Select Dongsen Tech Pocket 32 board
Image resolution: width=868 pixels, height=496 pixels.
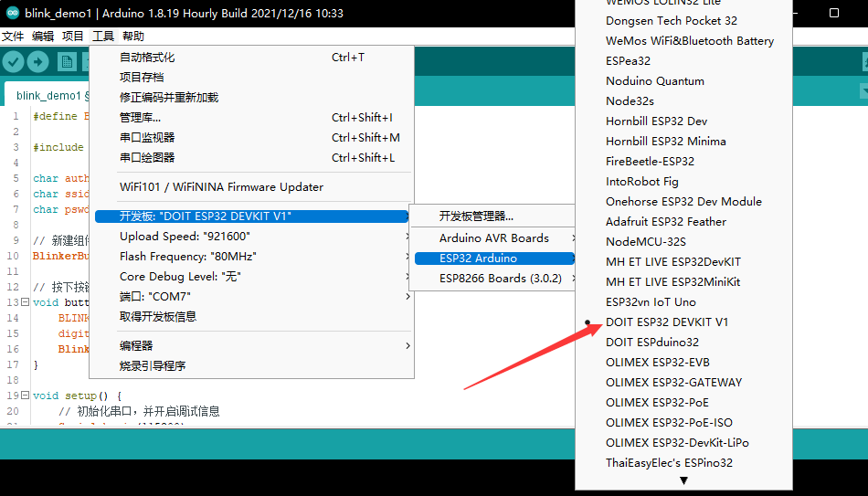(x=683, y=20)
